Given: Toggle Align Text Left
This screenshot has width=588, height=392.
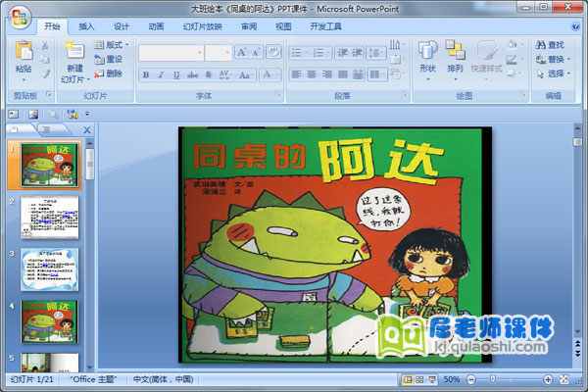Looking at the screenshot, I should 296,74.
